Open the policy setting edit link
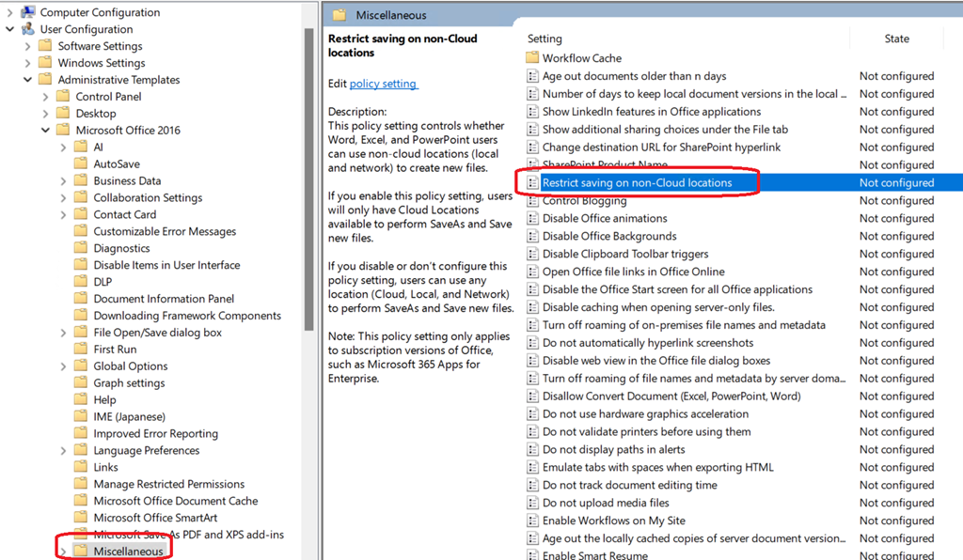Screen dimensions: 963x560 (383, 84)
